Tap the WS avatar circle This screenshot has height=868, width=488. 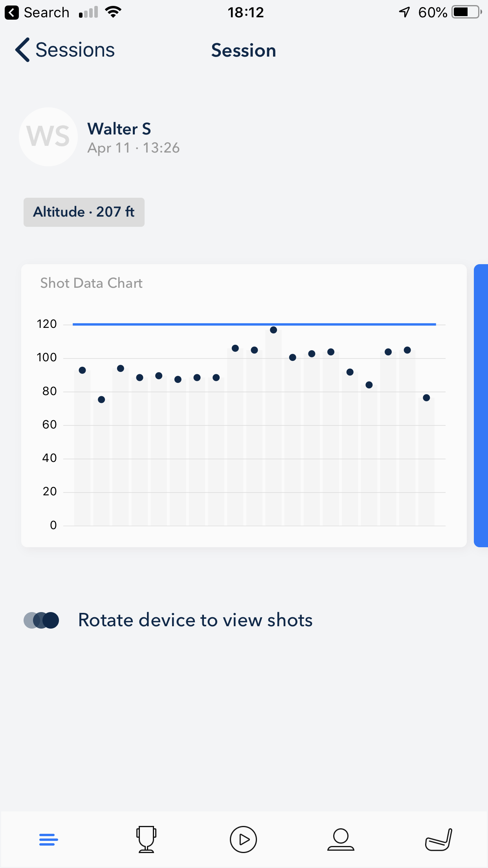point(48,137)
